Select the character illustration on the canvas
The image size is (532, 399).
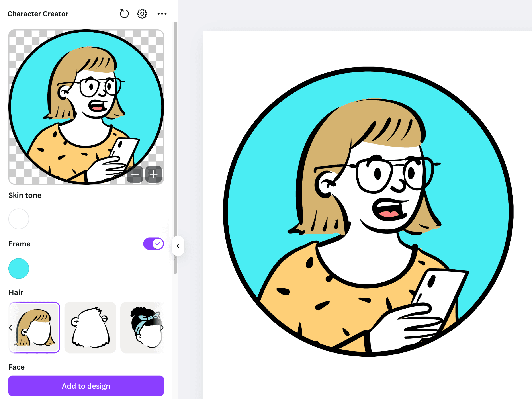(x=368, y=212)
